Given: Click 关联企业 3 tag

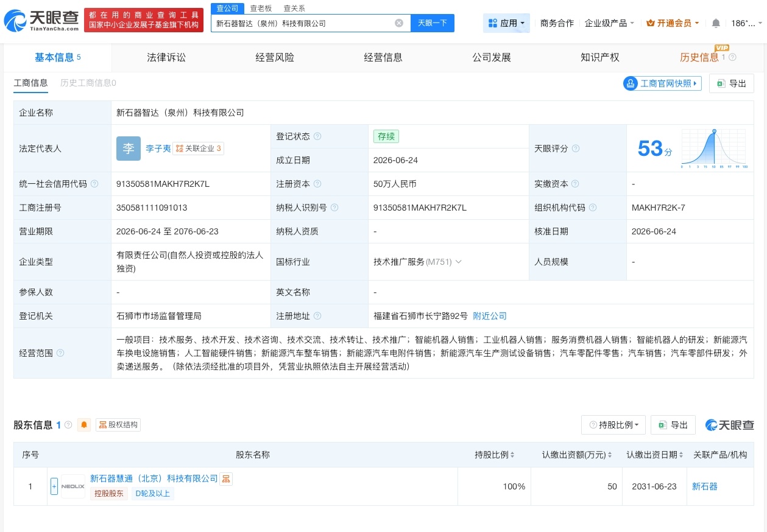Looking at the screenshot, I should [x=199, y=149].
